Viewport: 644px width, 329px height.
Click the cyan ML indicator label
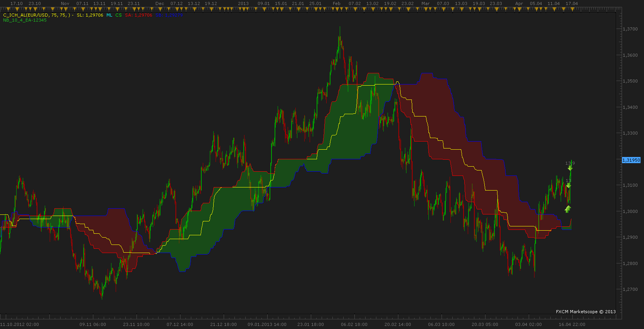tap(110, 15)
